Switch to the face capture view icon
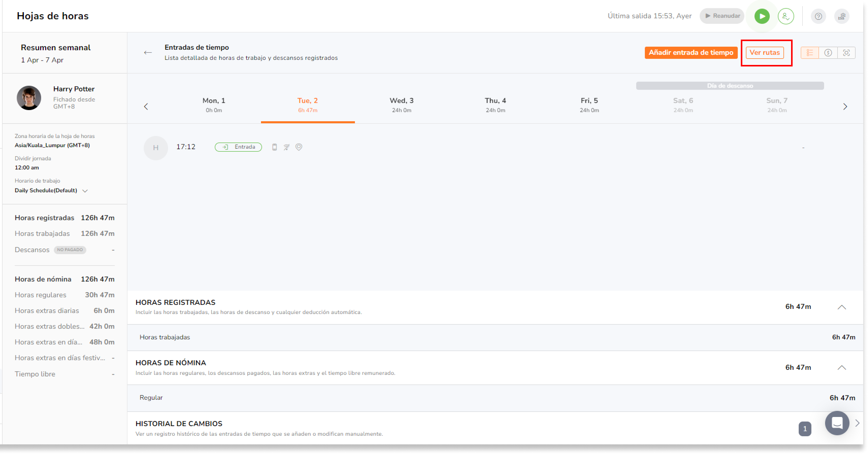 point(846,53)
